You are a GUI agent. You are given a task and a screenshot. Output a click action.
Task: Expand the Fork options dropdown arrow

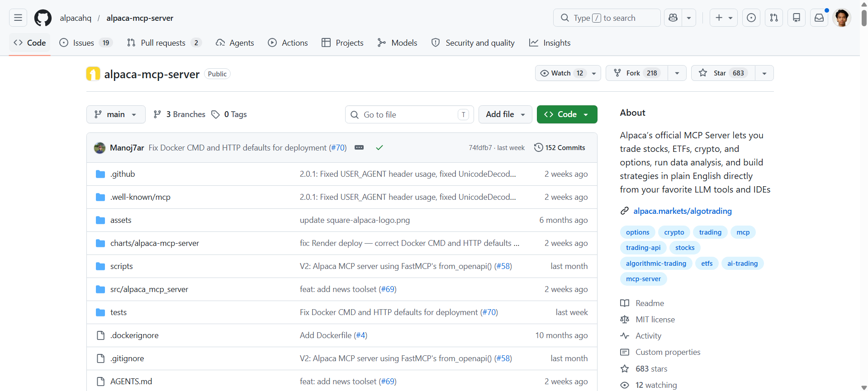click(677, 73)
